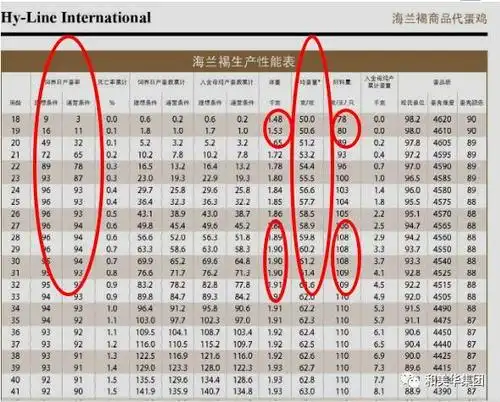This screenshot has height=402, width=500.
Task: Click cumulative eggs cell '109.5'
Action: pos(145,332)
